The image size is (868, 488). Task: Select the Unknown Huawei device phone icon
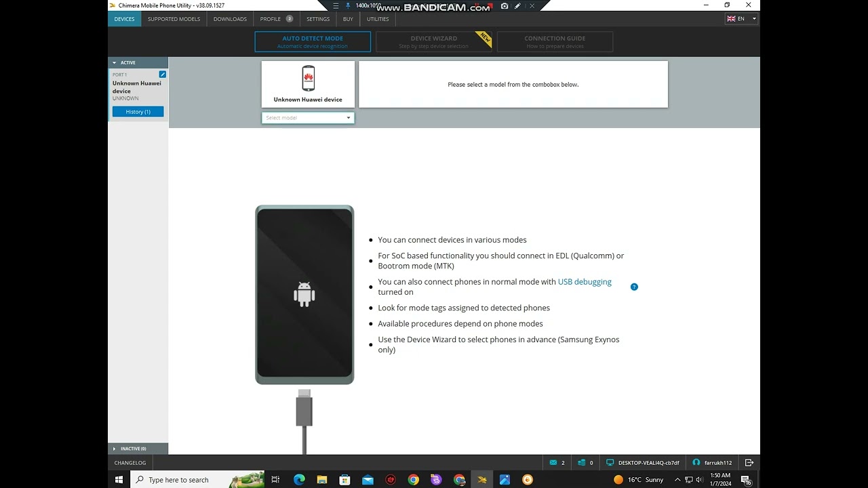tap(309, 78)
